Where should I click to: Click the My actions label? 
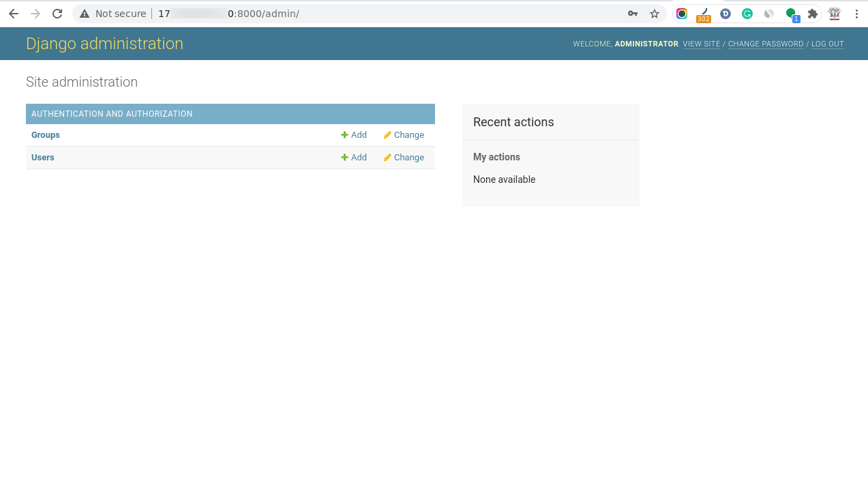click(496, 157)
